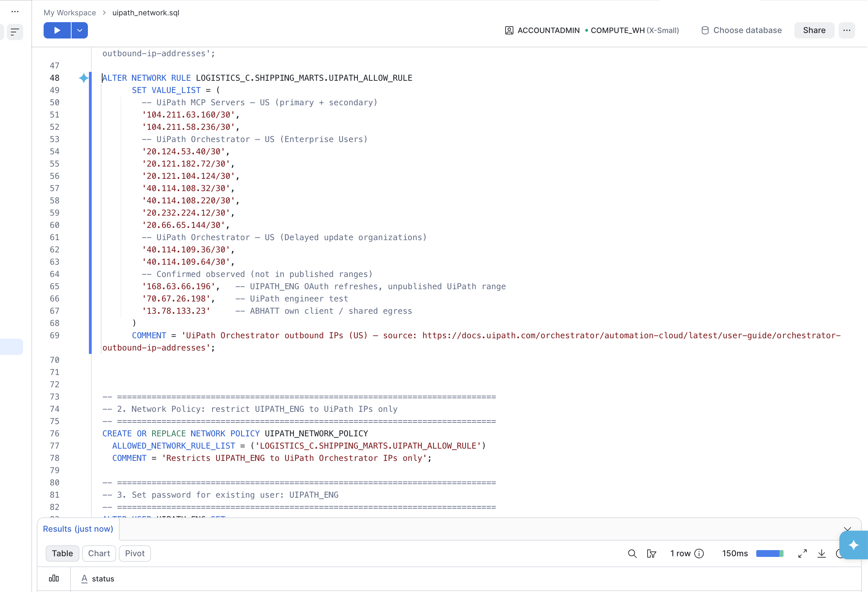This screenshot has height=592, width=868.
Task: Click the Delayed update organizations comment
Action: [x=284, y=237]
